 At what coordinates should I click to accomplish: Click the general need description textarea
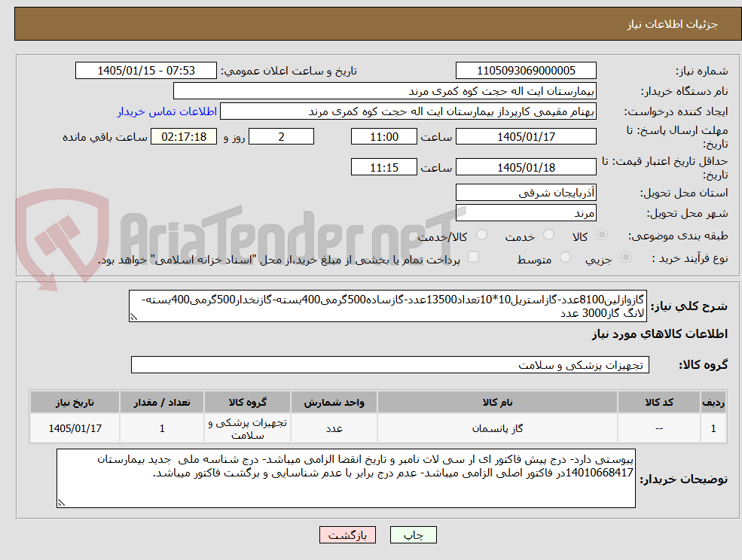click(387, 306)
